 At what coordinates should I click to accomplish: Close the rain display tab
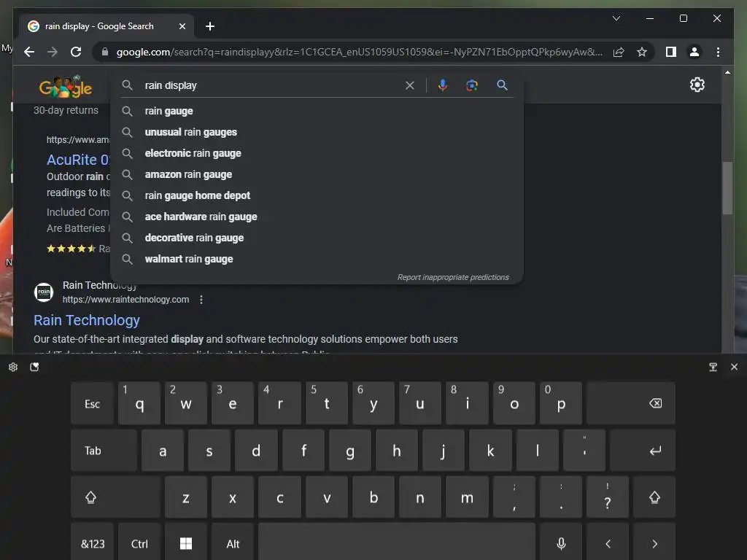[x=182, y=26]
